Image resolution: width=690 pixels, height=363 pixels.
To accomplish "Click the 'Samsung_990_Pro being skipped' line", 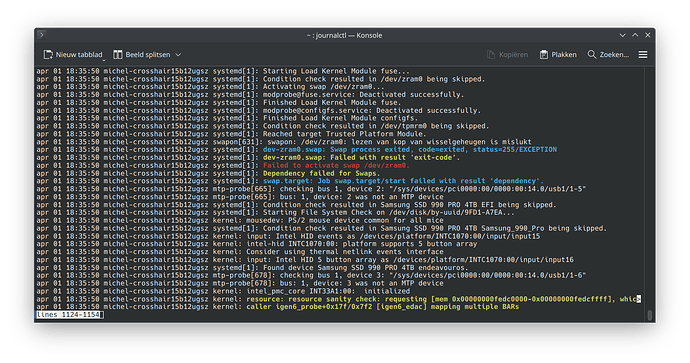I will pyautogui.click(x=321, y=228).
